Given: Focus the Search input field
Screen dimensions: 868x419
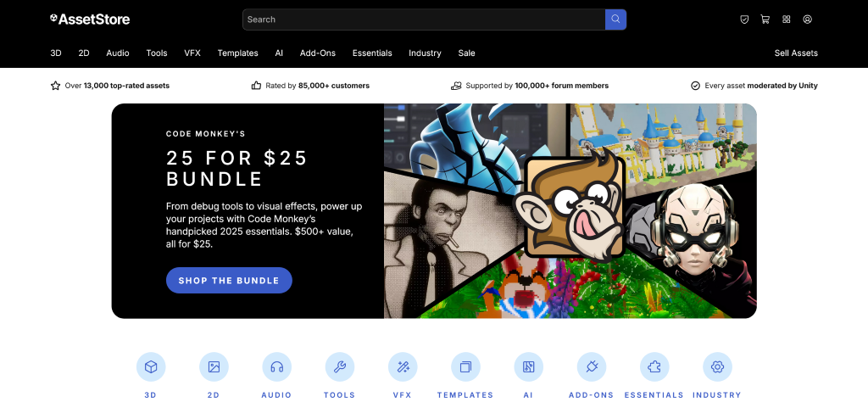Looking at the screenshot, I should [424, 20].
